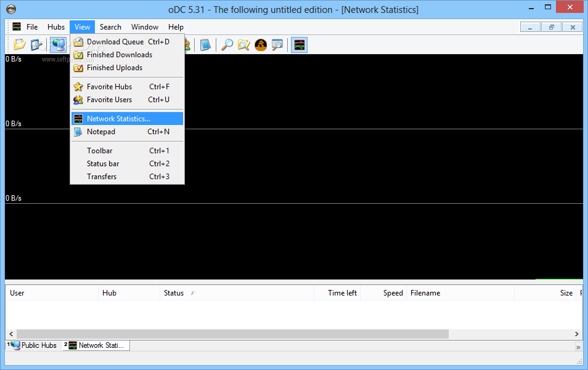The height and width of the screenshot is (370, 588).
Task: Sort transfers by Hub column
Action: pyautogui.click(x=129, y=293)
